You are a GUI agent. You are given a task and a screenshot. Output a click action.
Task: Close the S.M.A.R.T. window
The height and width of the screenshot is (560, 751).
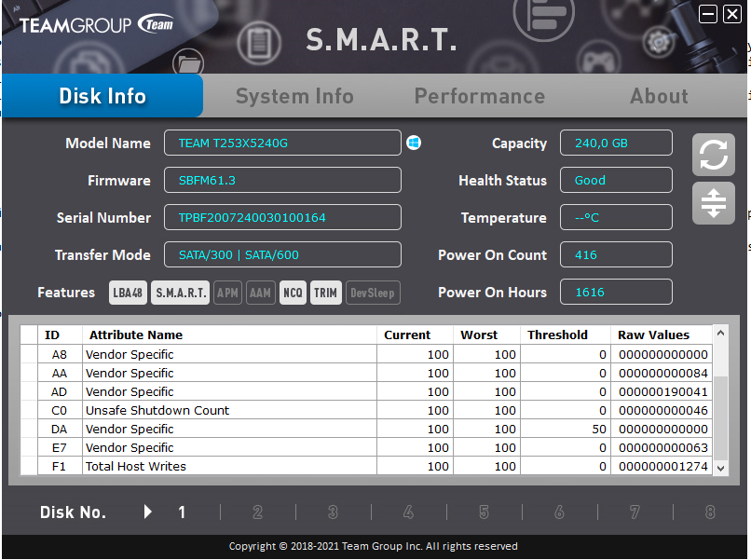(732, 14)
